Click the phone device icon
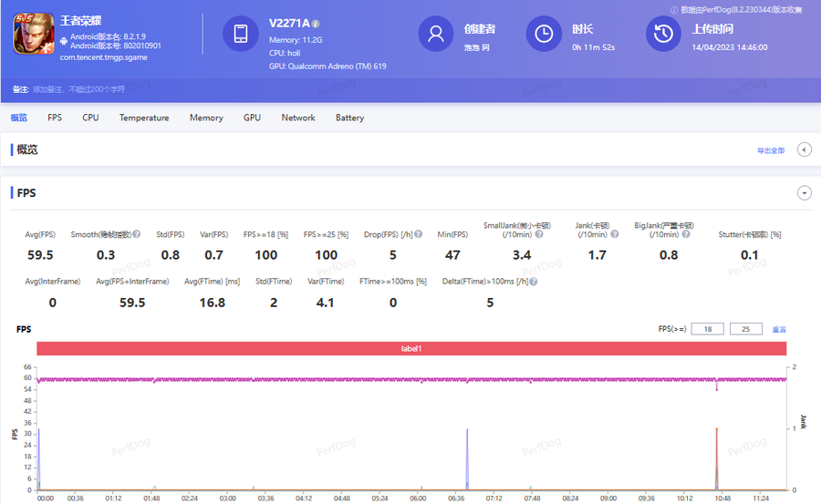This screenshot has width=821, height=504. (241, 34)
